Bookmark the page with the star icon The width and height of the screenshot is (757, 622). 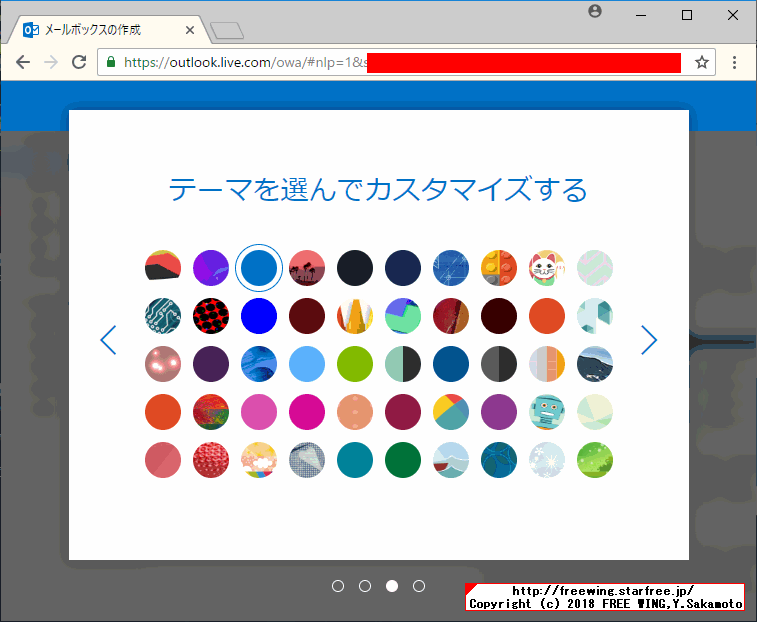click(701, 62)
